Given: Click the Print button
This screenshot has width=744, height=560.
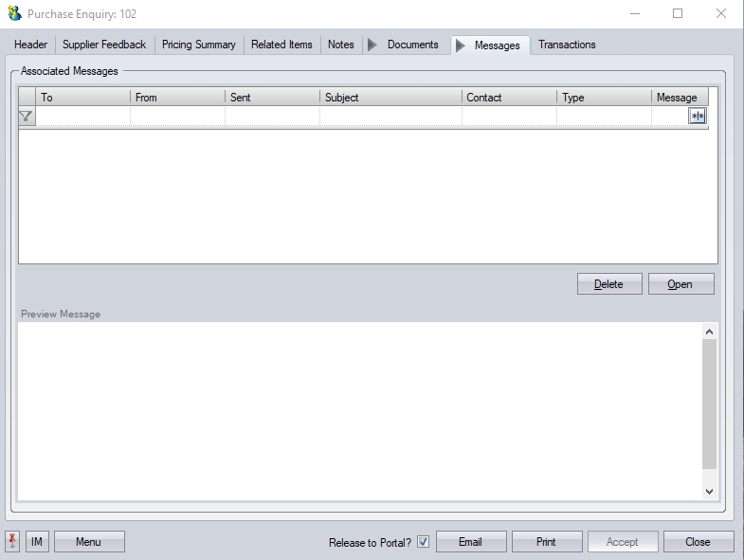Looking at the screenshot, I should (x=547, y=541).
